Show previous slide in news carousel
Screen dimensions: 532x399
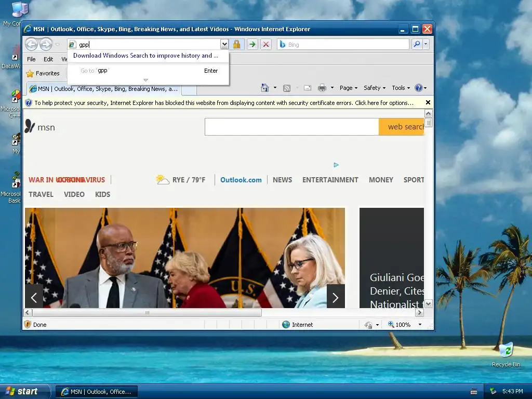click(34, 298)
